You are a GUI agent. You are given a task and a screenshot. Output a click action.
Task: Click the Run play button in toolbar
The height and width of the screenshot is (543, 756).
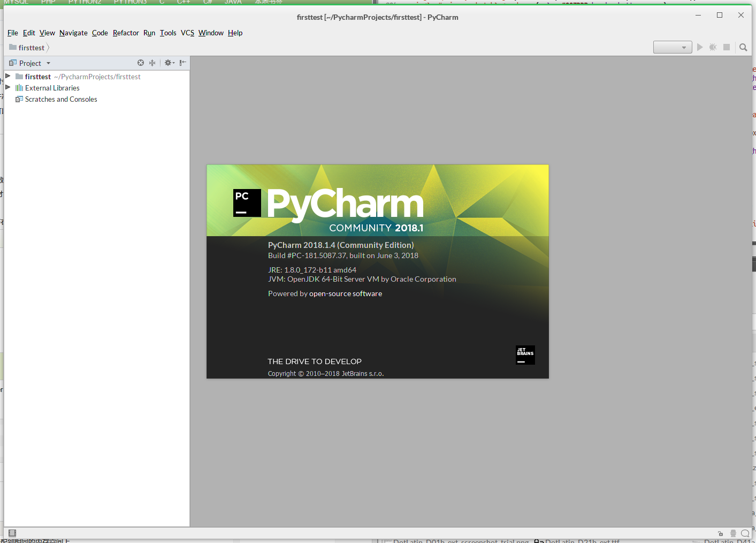[699, 47]
